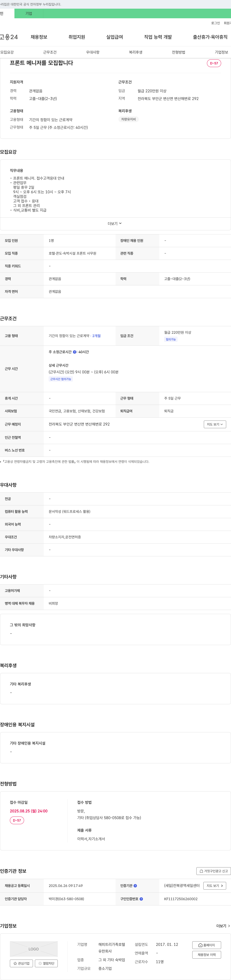Image resolution: width=231 pixels, height=980 pixels.
Task: Jump to 전형방법 section tab
Action: (179, 52)
